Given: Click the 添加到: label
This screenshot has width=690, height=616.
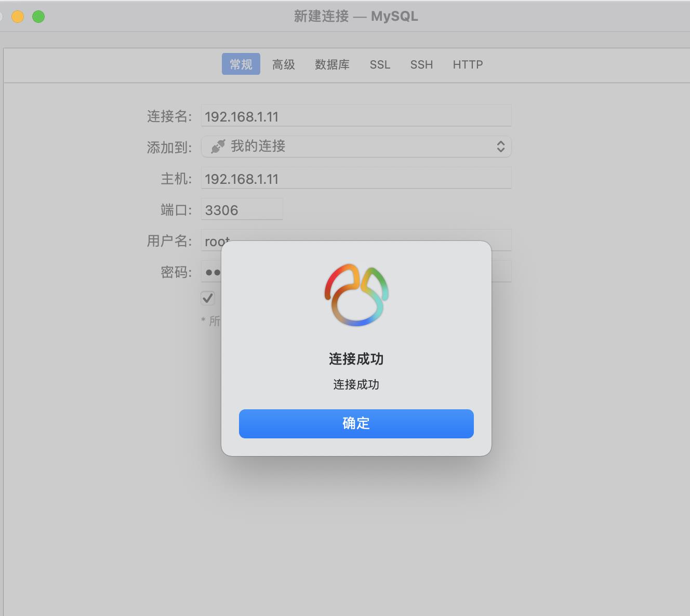Looking at the screenshot, I should [169, 147].
